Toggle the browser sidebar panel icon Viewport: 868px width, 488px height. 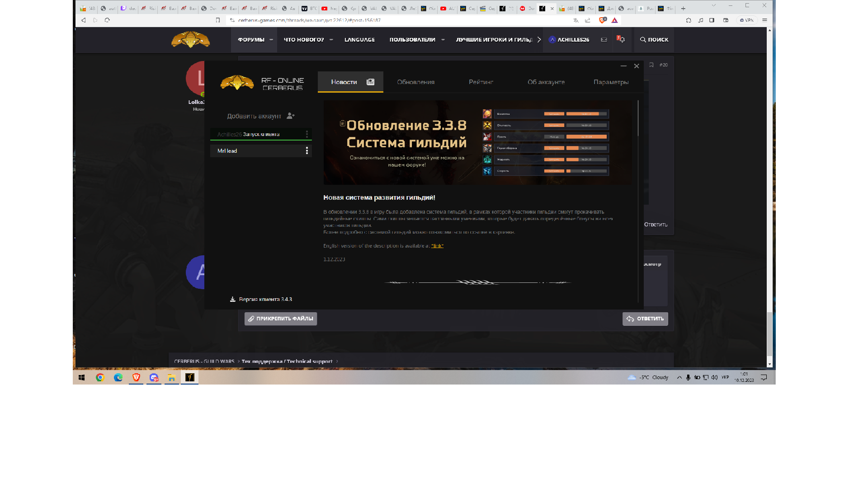click(x=712, y=20)
